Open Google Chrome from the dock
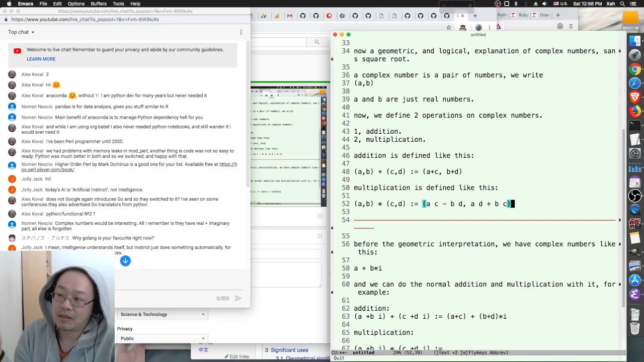Image resolution: width=644 pixels, height=362 pixels. 635,69
